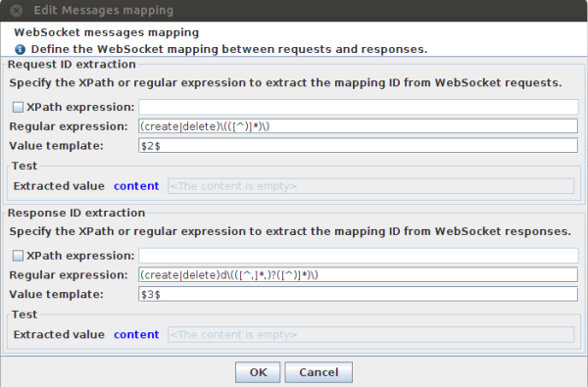
Task: Click the Edit Messages mapping title bar
Action: (x=294, y=11)
